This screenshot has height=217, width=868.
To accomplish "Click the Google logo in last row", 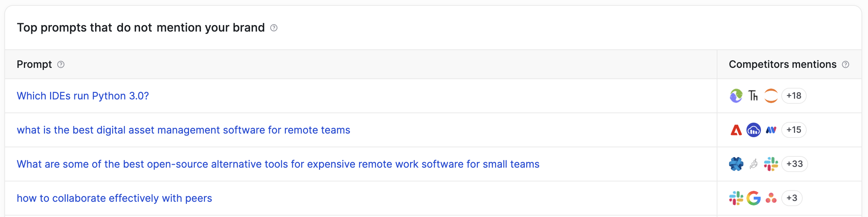I will click(x=754, y=198).
